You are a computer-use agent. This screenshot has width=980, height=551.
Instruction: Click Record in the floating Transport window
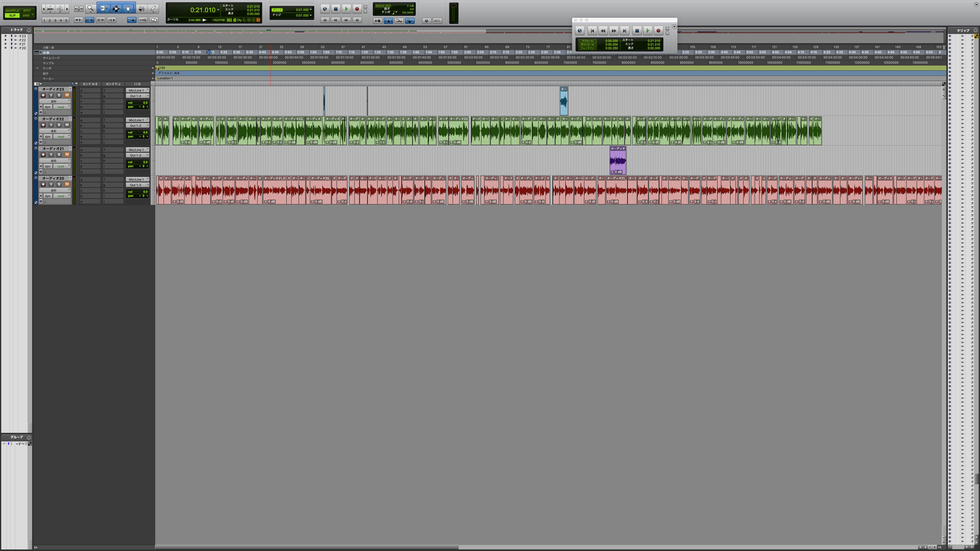tap(659, 31)
